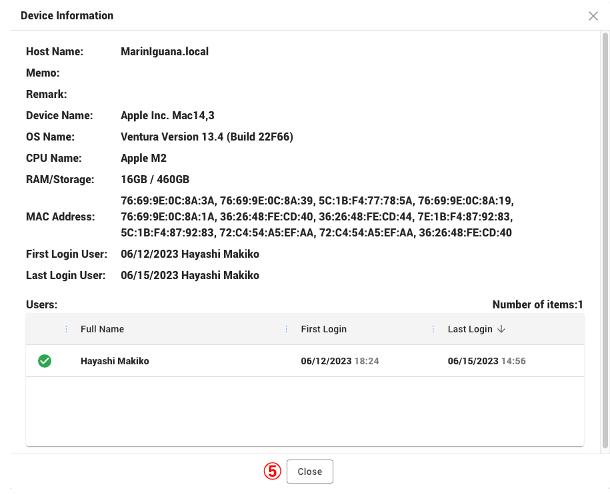Click the red circled number 5 marker
Screen dimensions: 610x494
(x=270, y=472)
